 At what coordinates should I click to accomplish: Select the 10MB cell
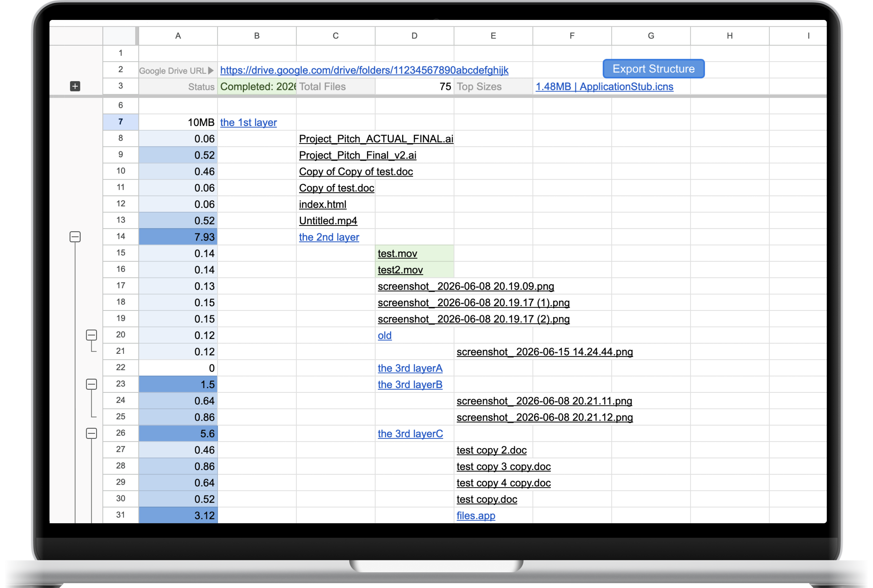click(178, 122)
